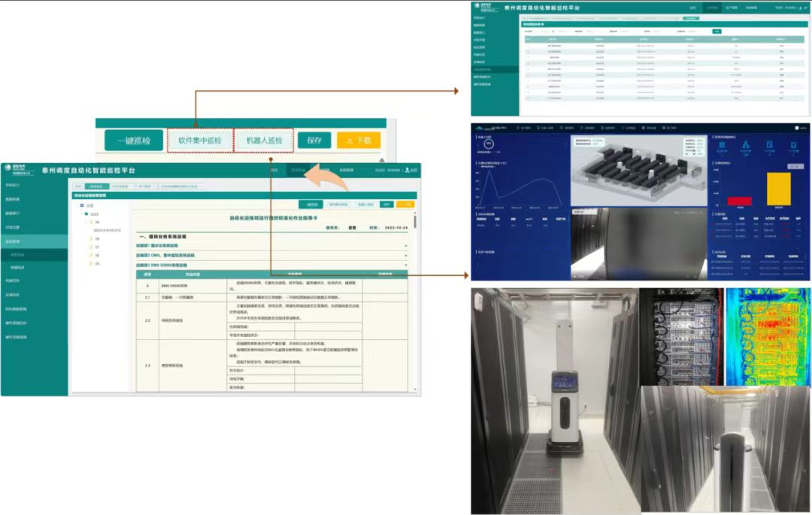This screenshot has width=812, height=515.
Task: Select the enlarged 软件集中巡检 button
Action: click(x=200, y=141)
